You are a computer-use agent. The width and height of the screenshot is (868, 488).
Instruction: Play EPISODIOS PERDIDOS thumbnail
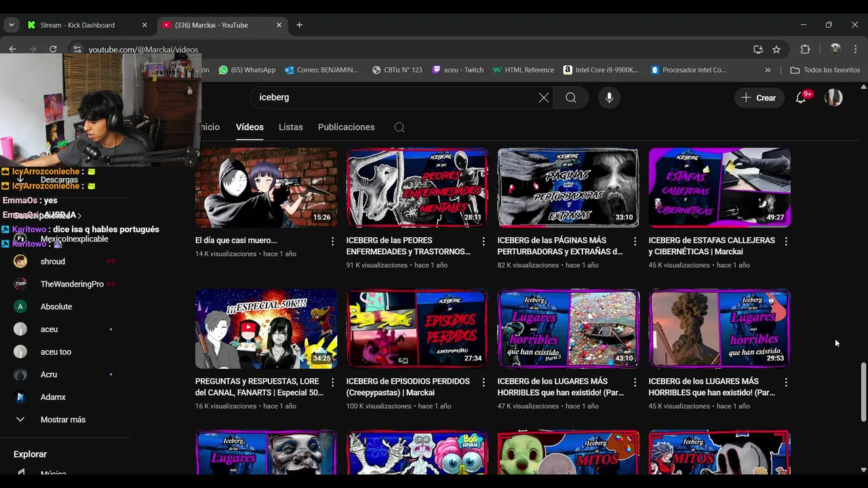[x=417, y=329]
